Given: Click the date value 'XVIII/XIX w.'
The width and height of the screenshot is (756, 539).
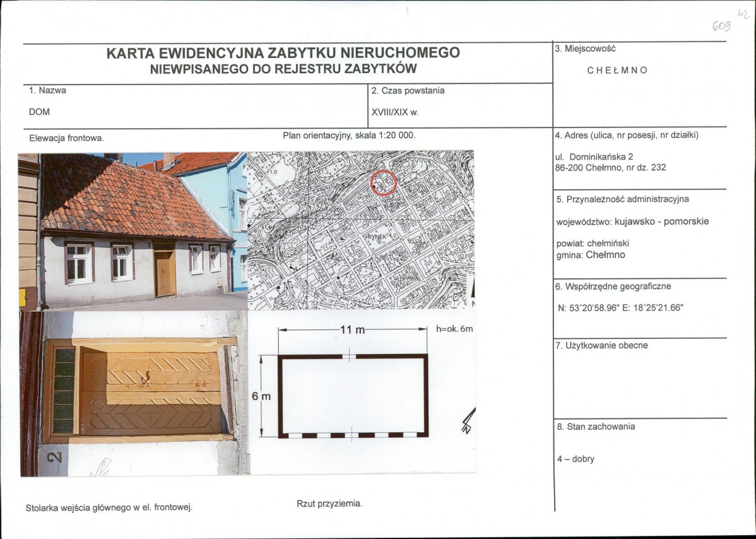Looking at the screenshot, I should pyautogui.click(x=395, y=112).
